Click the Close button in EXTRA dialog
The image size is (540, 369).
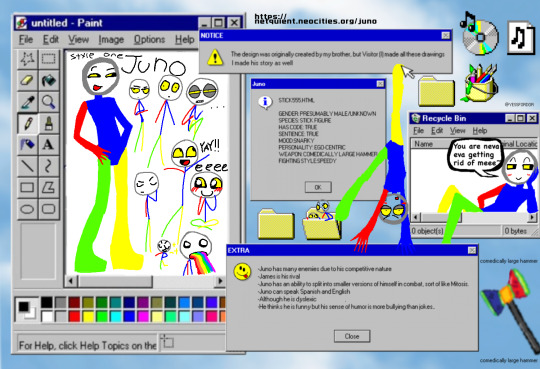[352, 336]
